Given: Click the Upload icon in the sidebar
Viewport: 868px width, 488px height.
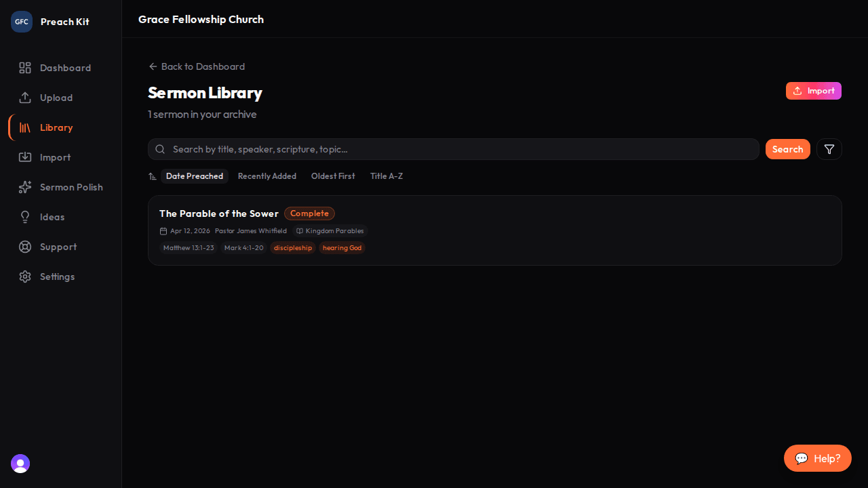Looking at the screenshot, I should click(25, 98).
